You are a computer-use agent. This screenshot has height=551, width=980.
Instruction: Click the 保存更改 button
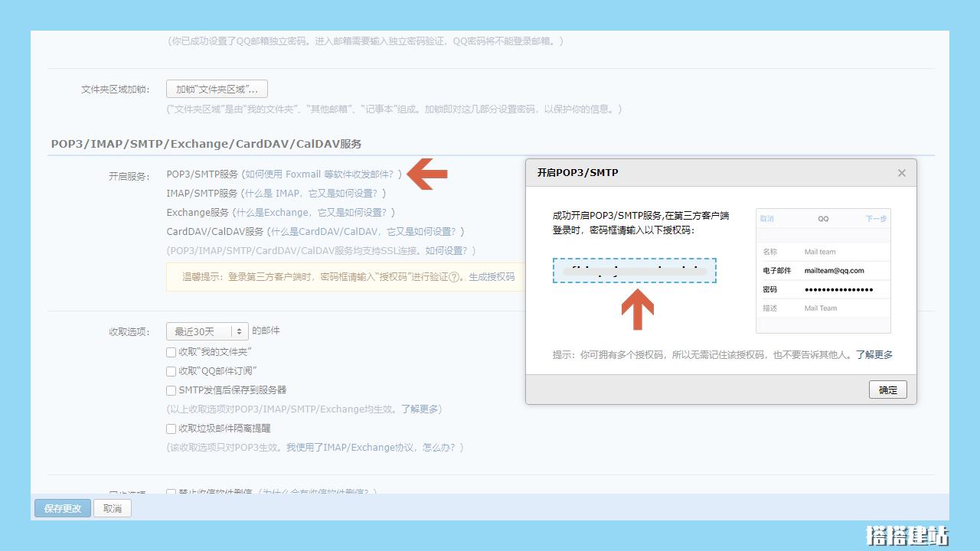[62, 508]
